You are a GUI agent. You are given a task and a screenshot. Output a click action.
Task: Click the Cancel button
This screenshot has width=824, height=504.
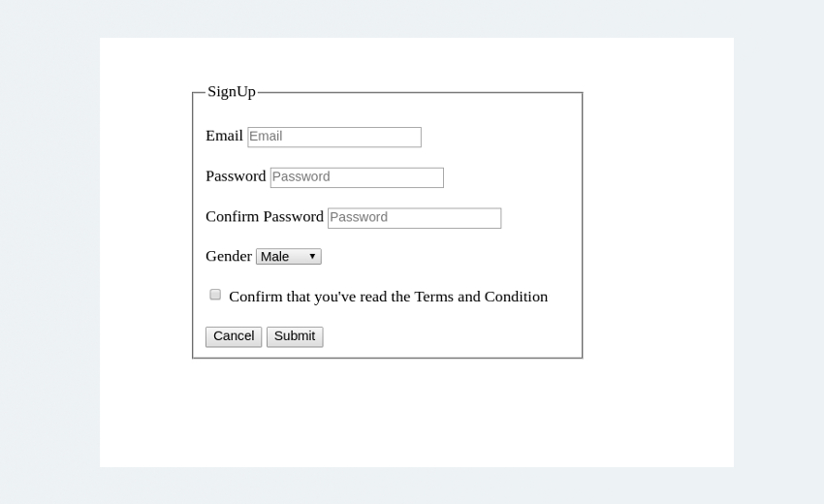click(234, 336)
